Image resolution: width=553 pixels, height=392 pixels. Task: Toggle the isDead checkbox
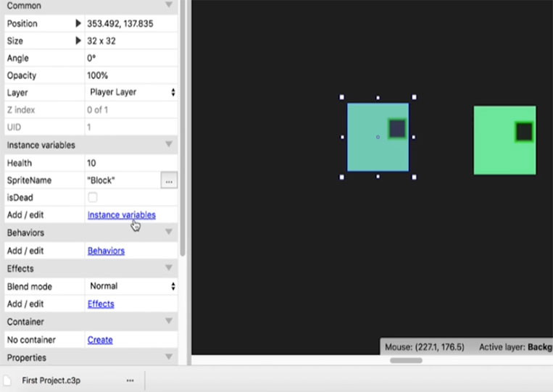pyautogui.click(x=92, y=197)
